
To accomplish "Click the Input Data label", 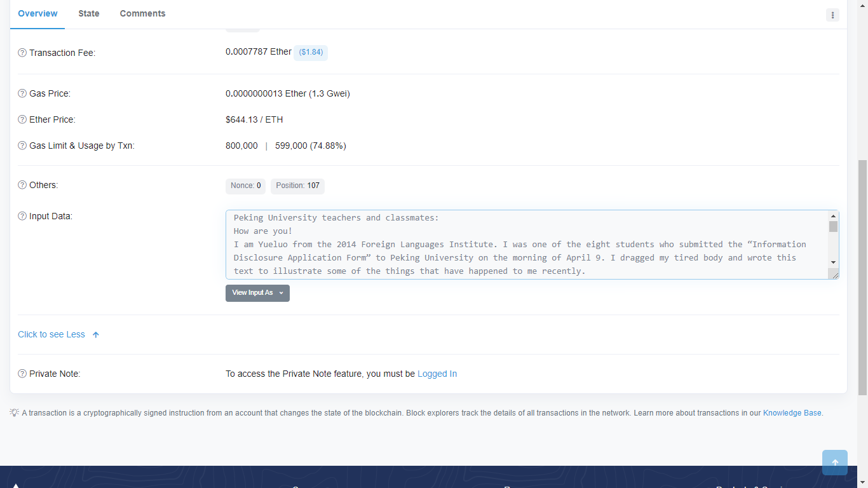I will click(51, 216).
